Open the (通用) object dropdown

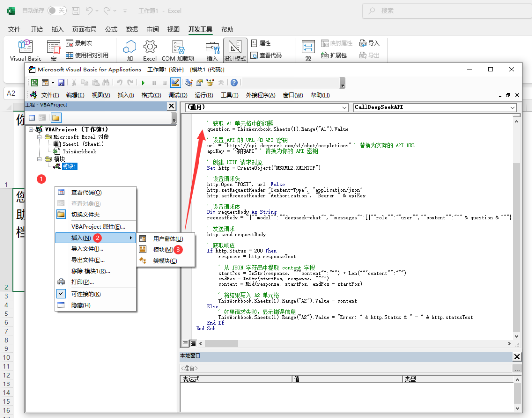(x=344, y=107)
